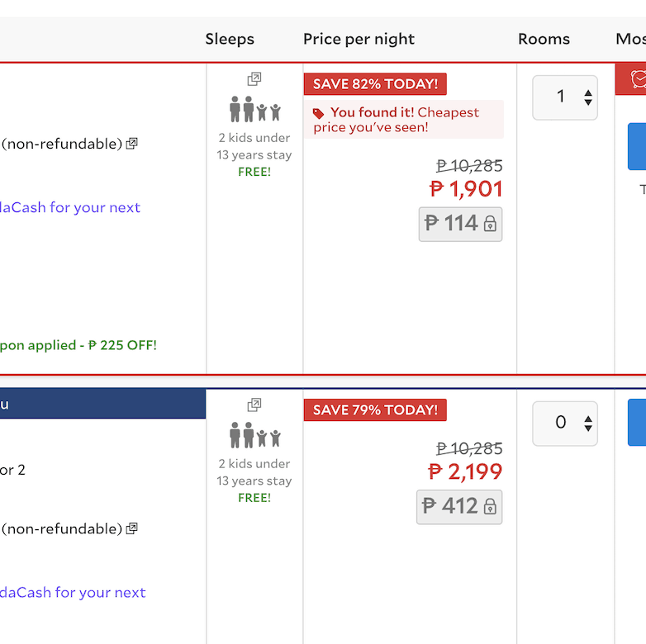
Task: Click the "Price per night" column header
Action: 359,39
